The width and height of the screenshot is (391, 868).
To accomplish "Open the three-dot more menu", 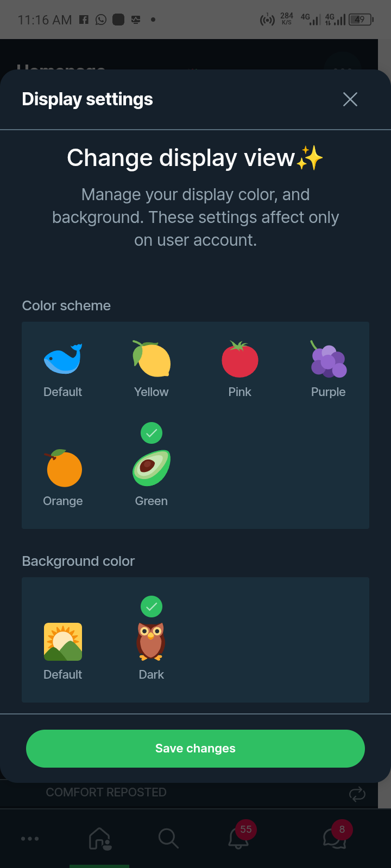I will pyautogui.click(x=30, y=839).
